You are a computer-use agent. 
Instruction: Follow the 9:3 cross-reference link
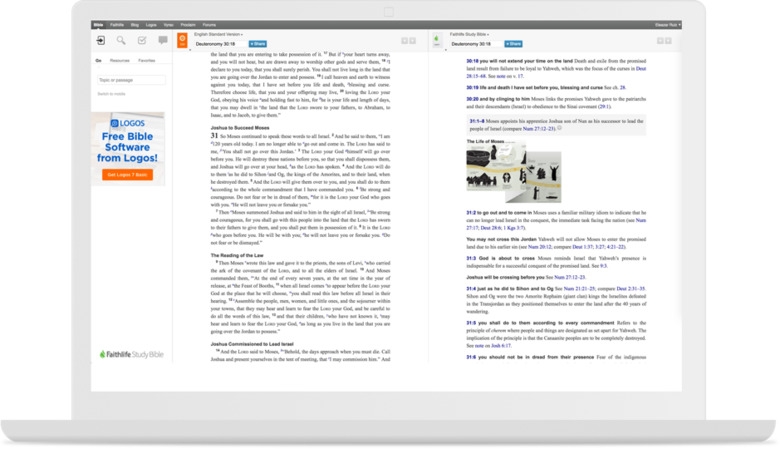pos(603,266)
